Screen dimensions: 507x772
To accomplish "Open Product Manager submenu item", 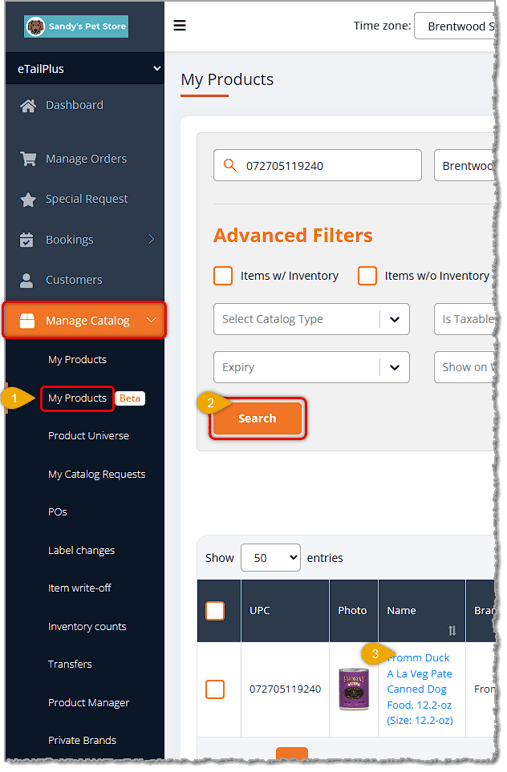I will click(89, 703).
